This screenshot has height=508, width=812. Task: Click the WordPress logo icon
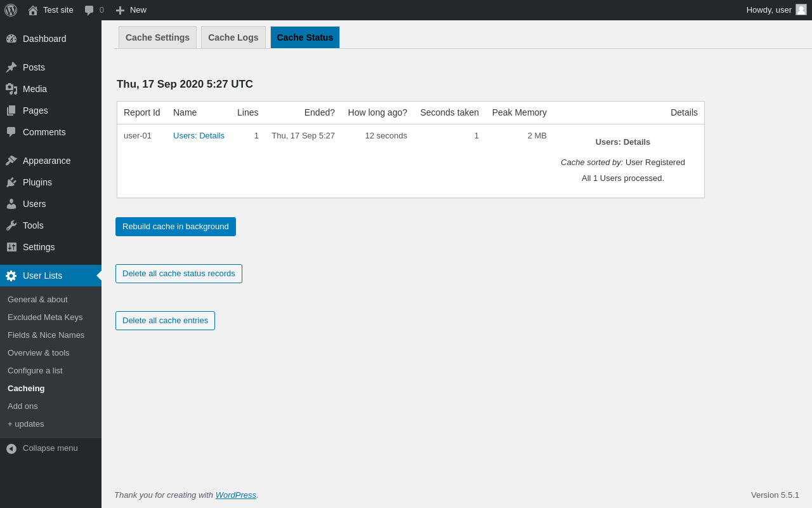11,10
